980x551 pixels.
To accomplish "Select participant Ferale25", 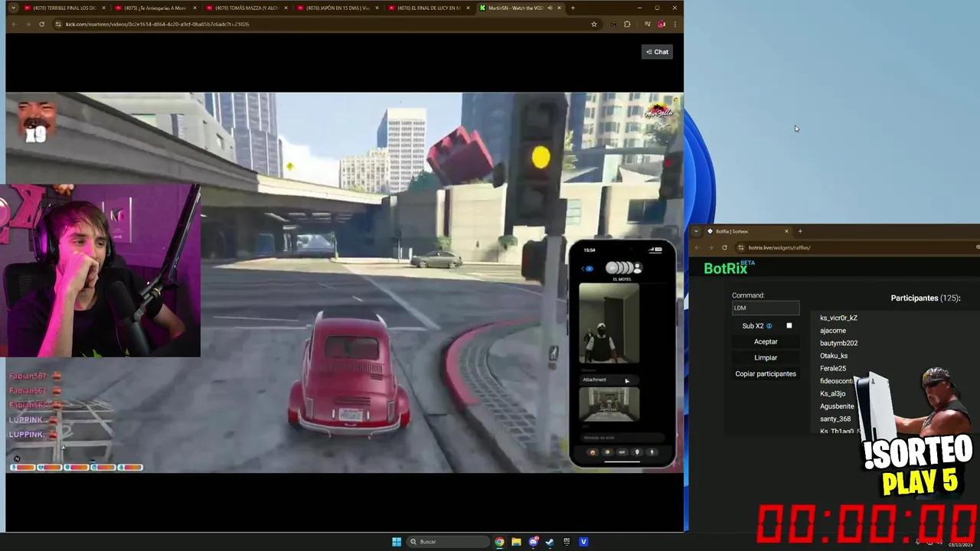I will (x=833, y=368).
